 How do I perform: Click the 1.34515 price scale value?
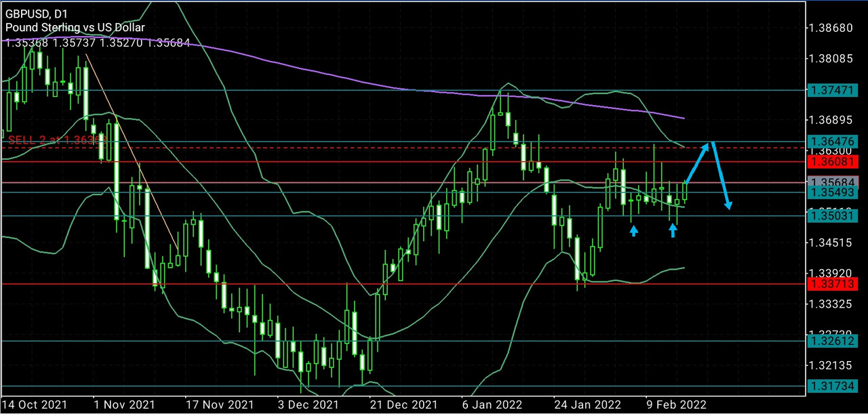(831, 243)
